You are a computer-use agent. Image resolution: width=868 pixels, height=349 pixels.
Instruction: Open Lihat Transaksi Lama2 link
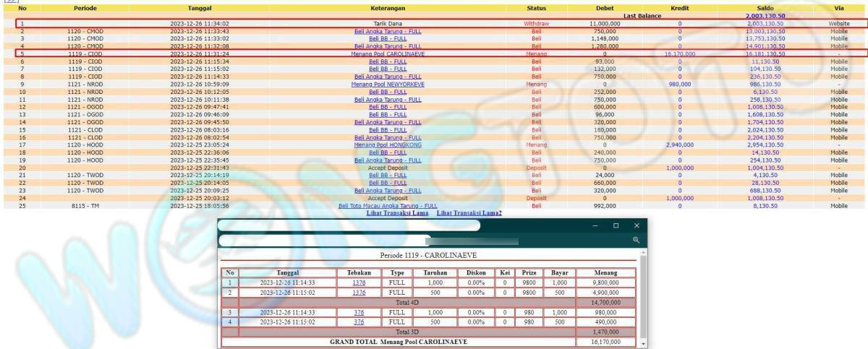pyautogui.click(x=469, y=213)
